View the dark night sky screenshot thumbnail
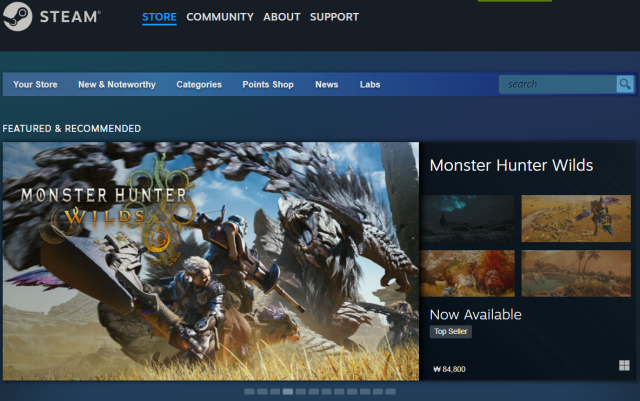Image resolution: width=640 pixels, height=401 pixels. 467,218
